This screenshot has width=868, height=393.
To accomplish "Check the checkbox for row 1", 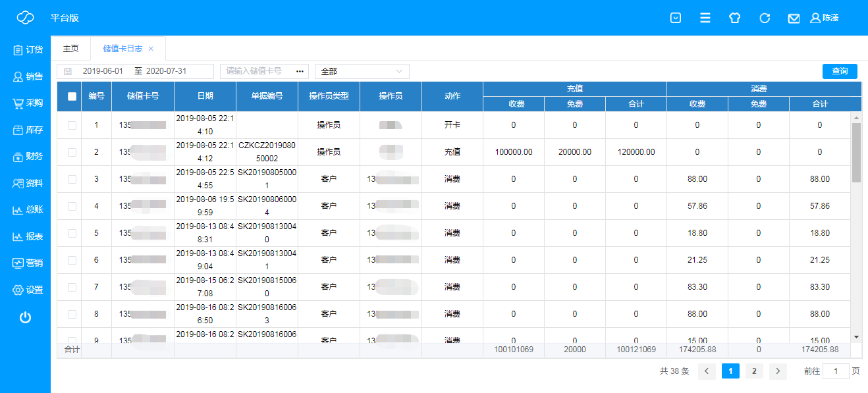I will (72, 125).
